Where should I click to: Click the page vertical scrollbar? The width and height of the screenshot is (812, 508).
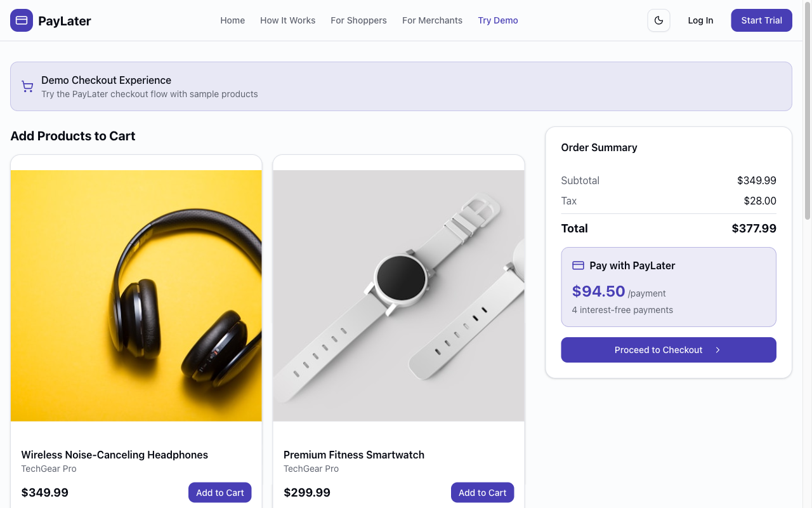tap(808, 127)
